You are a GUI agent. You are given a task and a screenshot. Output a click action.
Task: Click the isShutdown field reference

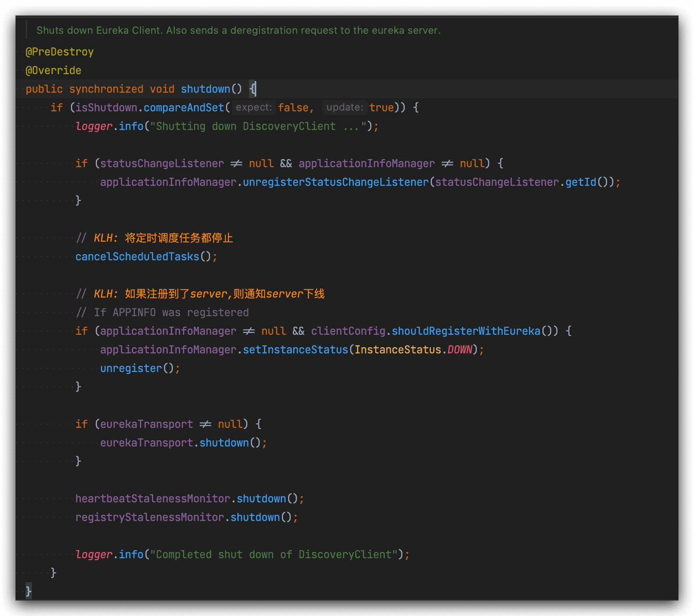click(106, 107)
